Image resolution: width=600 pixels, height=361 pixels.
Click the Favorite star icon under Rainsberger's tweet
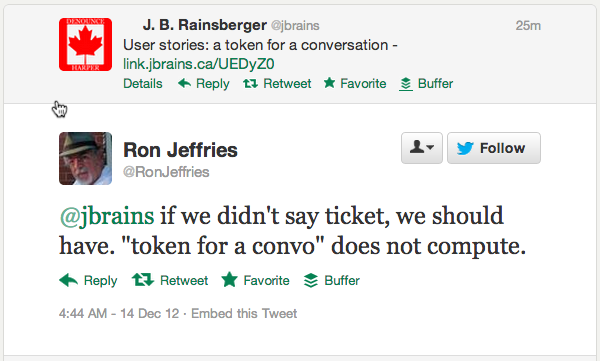(329, 82)
